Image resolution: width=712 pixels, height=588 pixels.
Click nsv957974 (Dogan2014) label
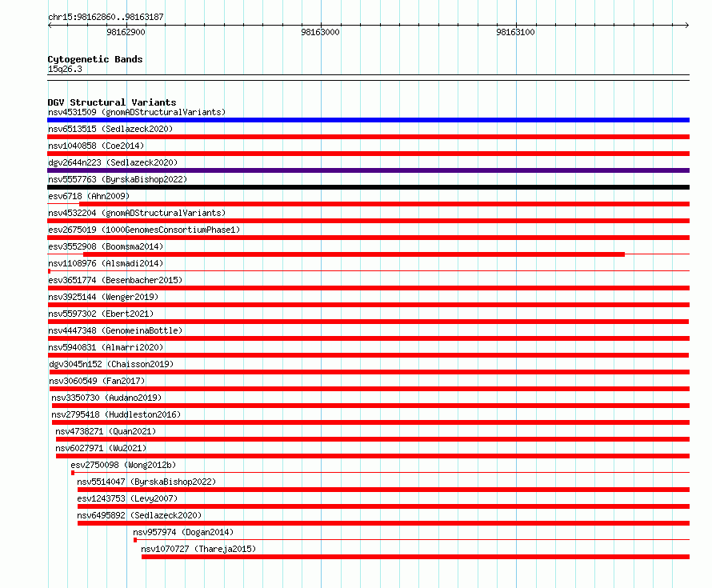point(183,532)
